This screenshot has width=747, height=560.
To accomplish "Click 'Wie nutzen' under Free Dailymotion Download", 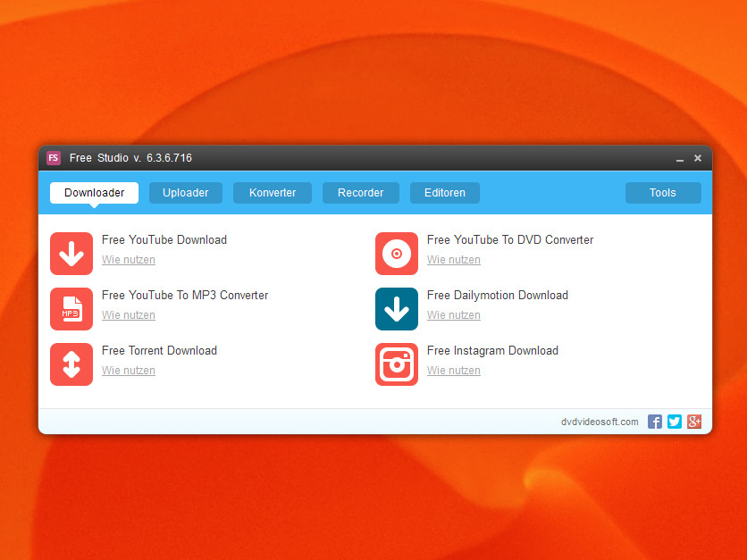I will point(454,314).
